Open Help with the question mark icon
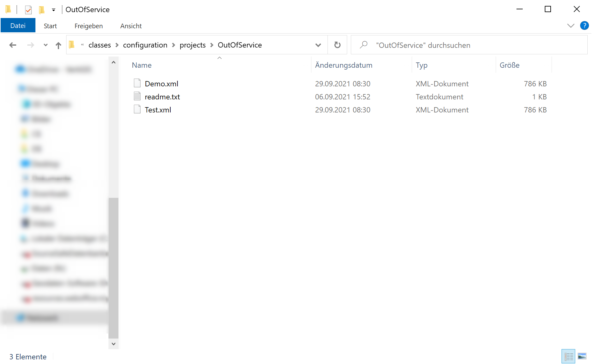This screenshot has height=364, width=592. tap(585, 25)
